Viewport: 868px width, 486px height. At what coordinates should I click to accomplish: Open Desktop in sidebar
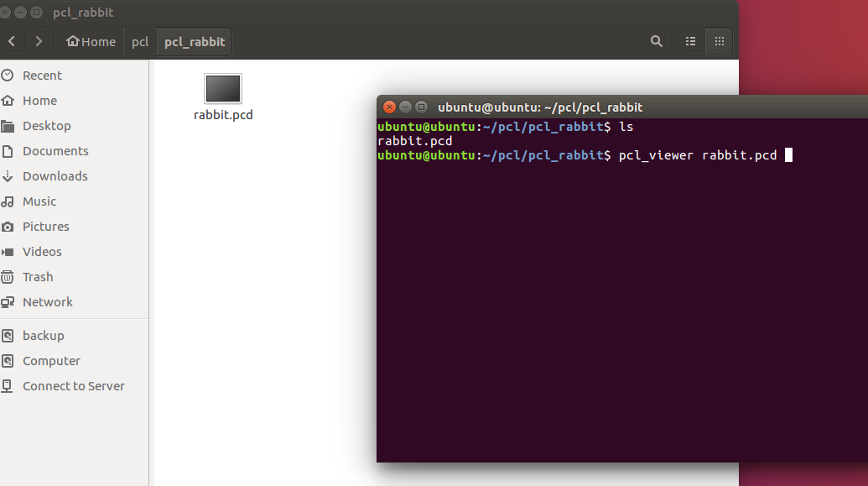(74, 126)
